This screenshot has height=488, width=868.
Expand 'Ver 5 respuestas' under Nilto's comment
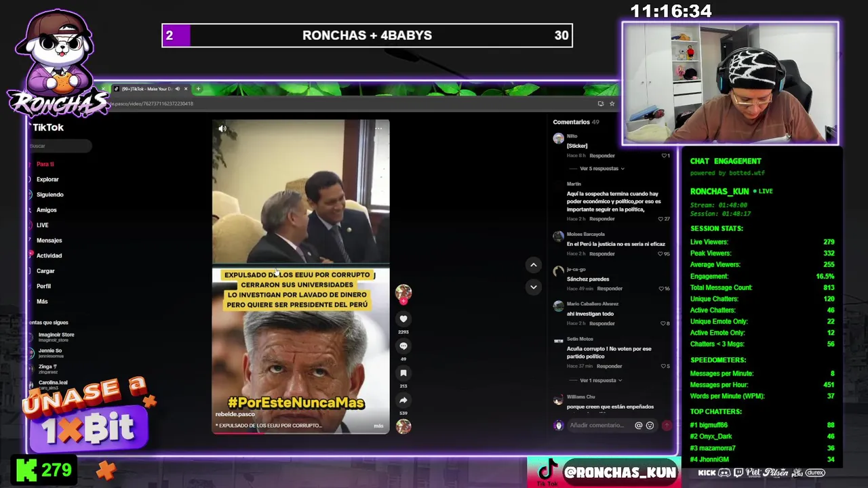[601, 169]
